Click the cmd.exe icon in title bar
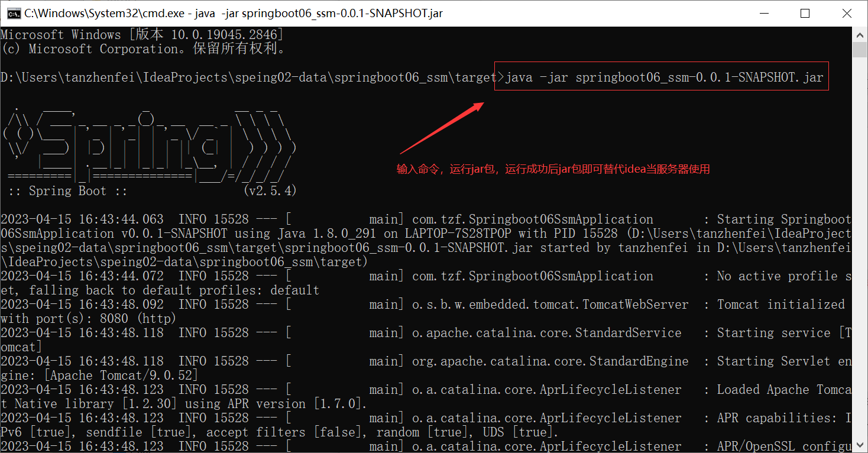This screenshot has height=453, width=868. pos(14,12)
